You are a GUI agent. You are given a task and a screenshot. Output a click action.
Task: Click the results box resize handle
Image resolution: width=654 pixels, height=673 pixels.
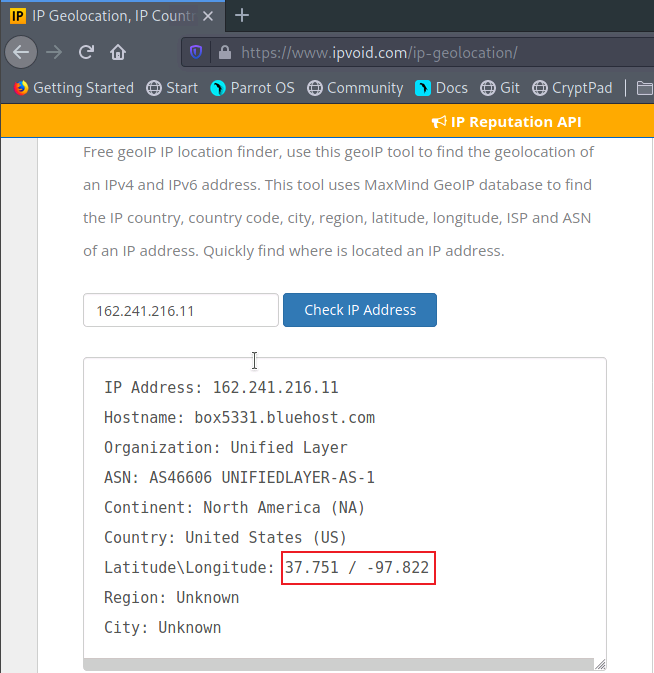(599, 664)
